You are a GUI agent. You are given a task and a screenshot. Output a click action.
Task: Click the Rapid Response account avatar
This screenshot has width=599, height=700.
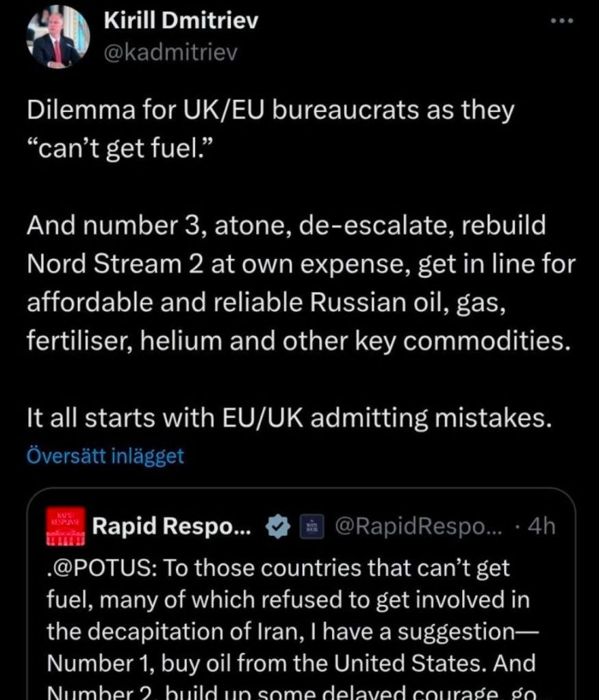[x=66, y=527]
